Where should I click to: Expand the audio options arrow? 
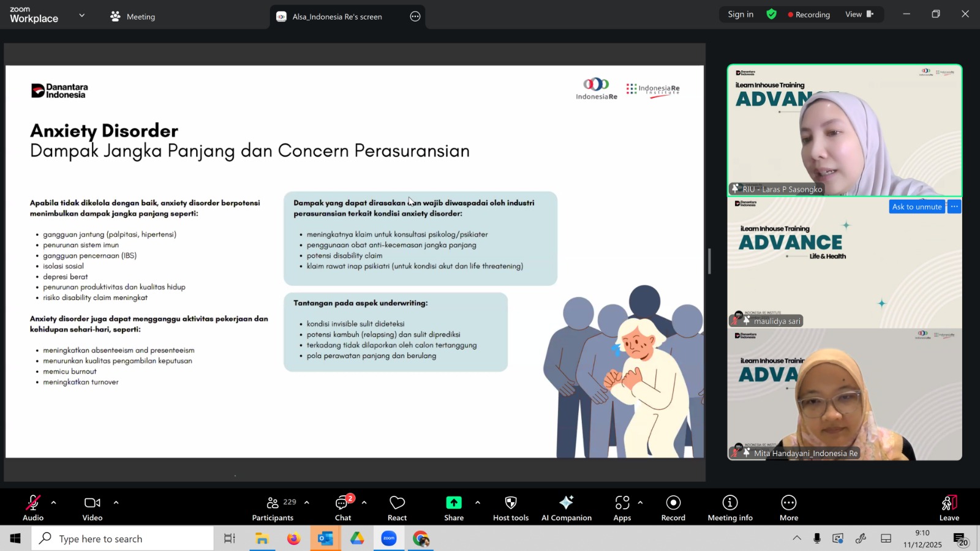54,503
